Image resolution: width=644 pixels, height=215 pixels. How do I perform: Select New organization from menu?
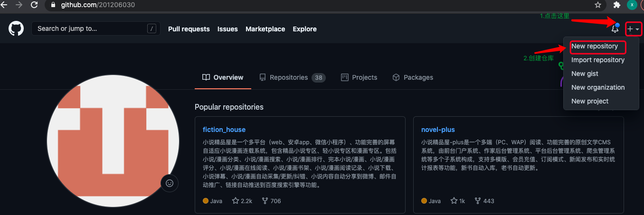(x=598, y=88)
